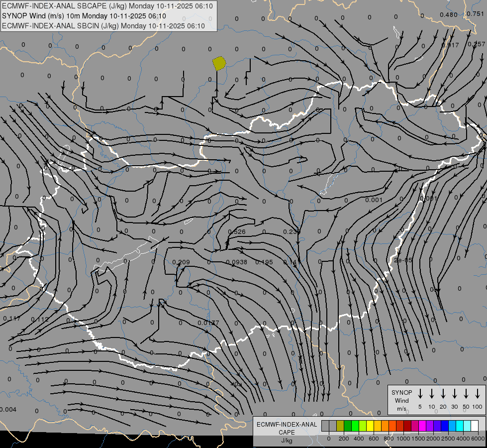Click the SBCIN title line in header box
Viewport: 487px width, 448px height.
click(103, 26)
